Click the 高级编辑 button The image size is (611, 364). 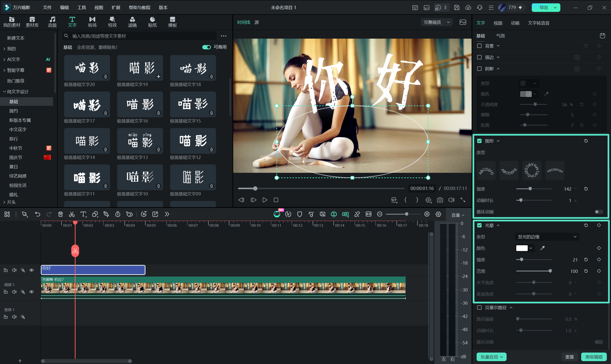tap(594, 357)
